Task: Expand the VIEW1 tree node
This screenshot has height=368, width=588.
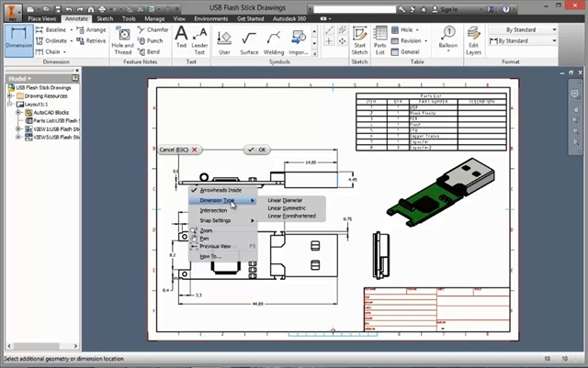Action: point(18,128)
